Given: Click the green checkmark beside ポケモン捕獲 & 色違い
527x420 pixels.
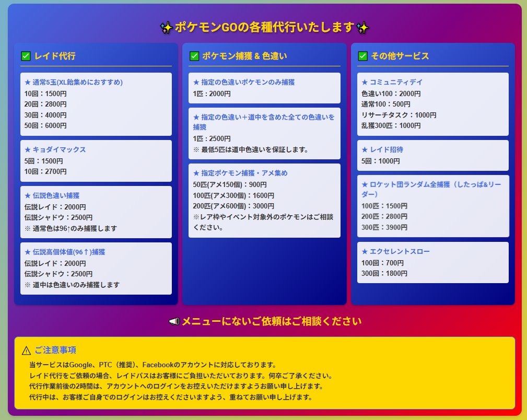Looking at the screenshot, I should click(194, 56).
